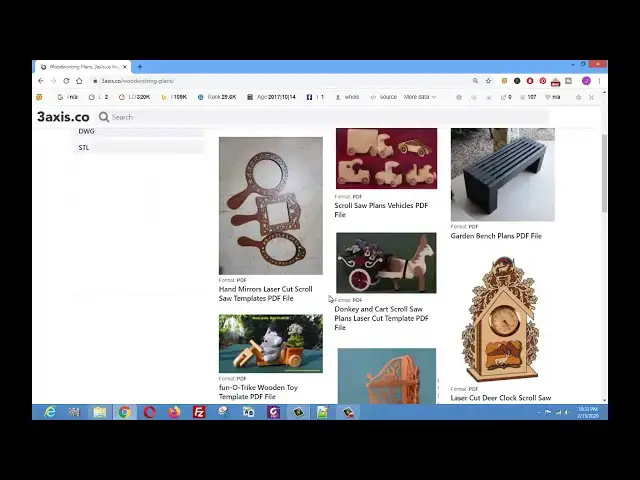Image resolution: width=640 pixels, height=480 pixels.
Task: Click the SEO toolbar Google index stat
Action: (68, 97)
